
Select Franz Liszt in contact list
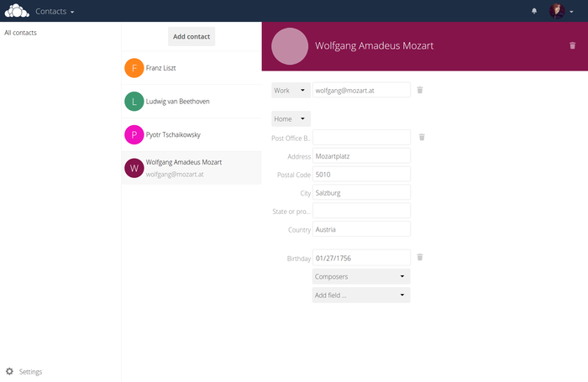click(x=160, y=68)
